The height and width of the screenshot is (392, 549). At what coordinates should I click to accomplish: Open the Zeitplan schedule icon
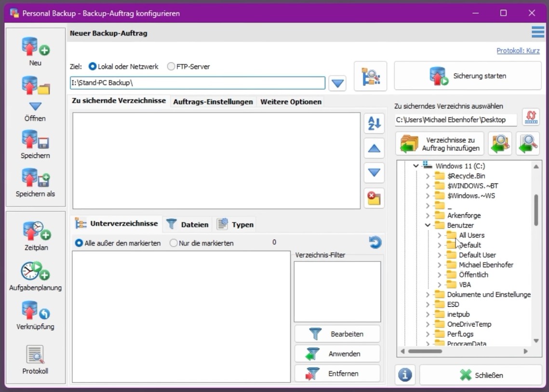point(36,231)
